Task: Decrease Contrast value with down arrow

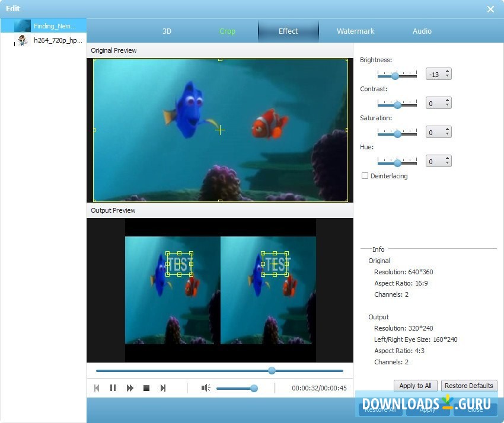Action: (447, 105)
